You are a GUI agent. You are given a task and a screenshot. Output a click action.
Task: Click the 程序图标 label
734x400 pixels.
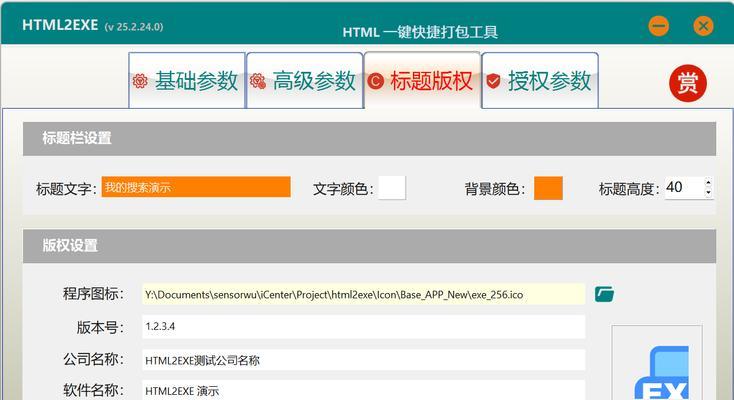(93, 294)
